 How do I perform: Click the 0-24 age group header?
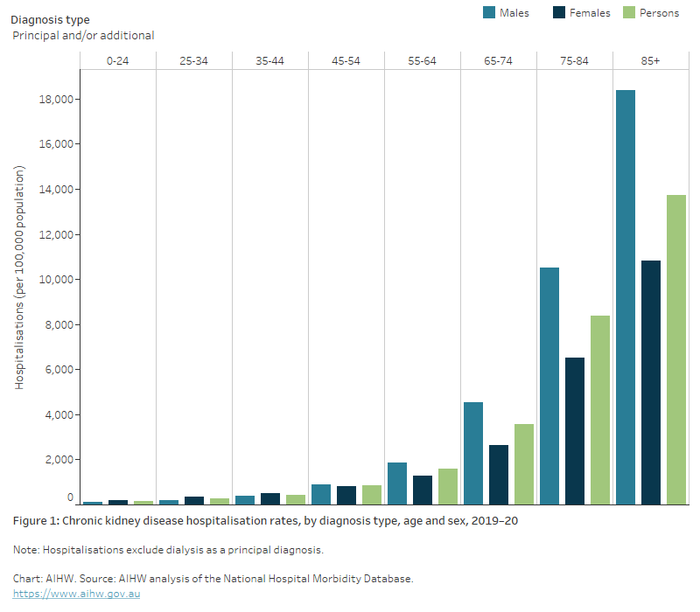(x=117, y=60)
